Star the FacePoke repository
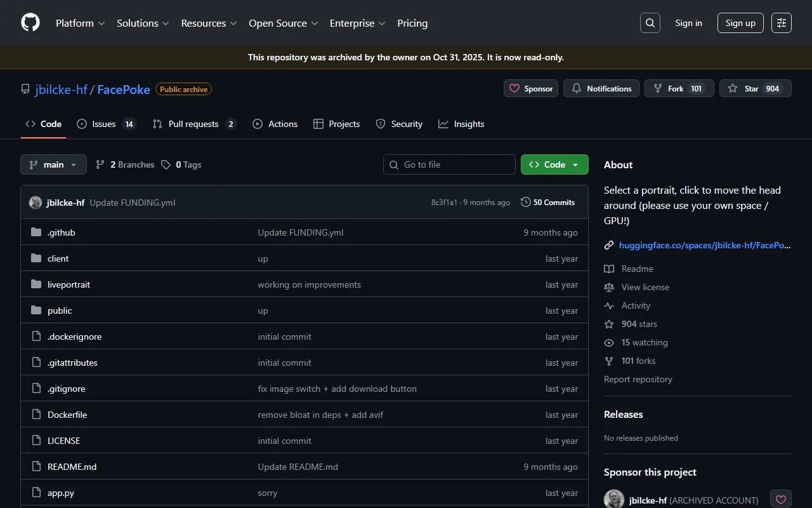Image resolution: width=812 pixels, height=508 pixels. coord(755,89)
